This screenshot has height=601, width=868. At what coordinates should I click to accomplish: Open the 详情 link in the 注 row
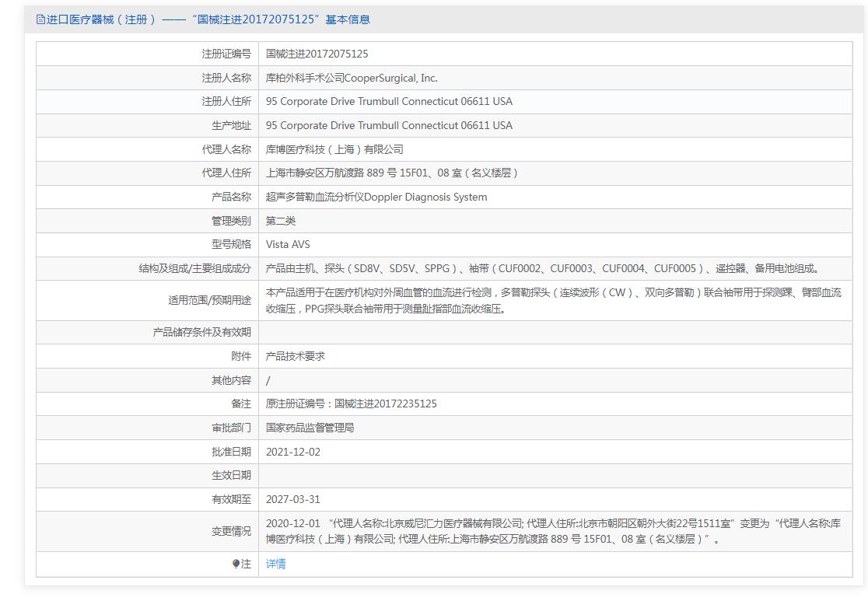[275, 564]
